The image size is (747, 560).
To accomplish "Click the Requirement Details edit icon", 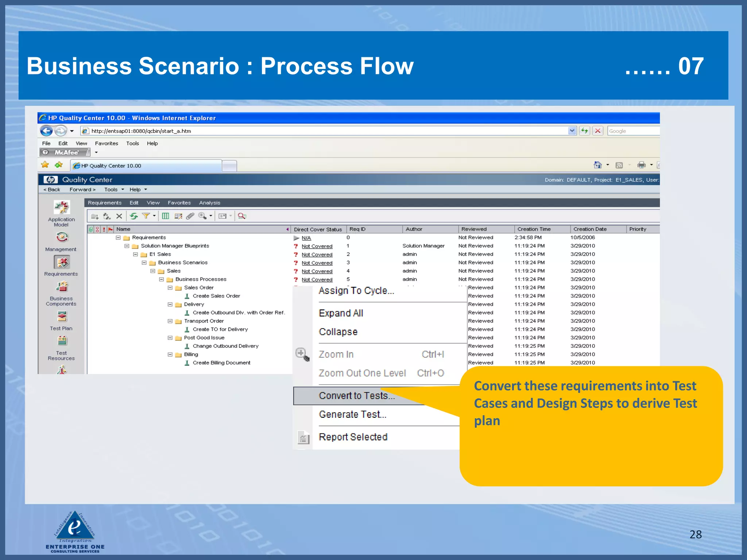I will (x=178, y=216).
